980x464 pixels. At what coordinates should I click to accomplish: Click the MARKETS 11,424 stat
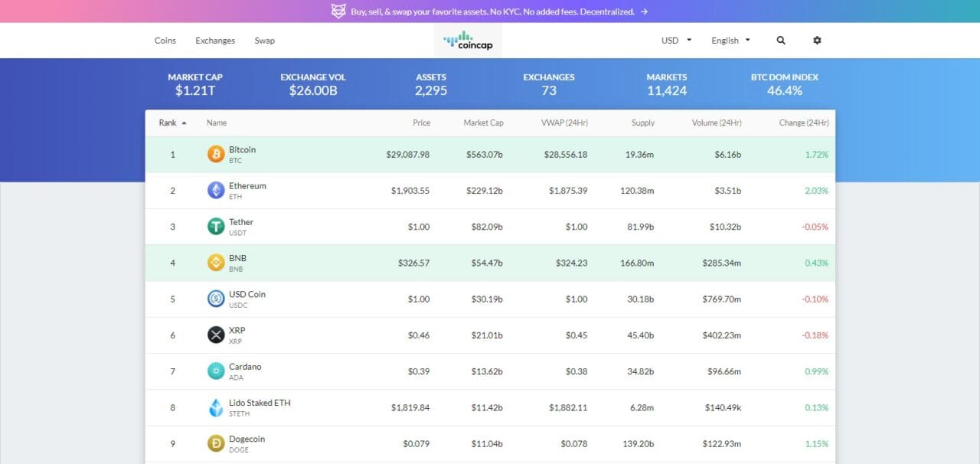667,84
